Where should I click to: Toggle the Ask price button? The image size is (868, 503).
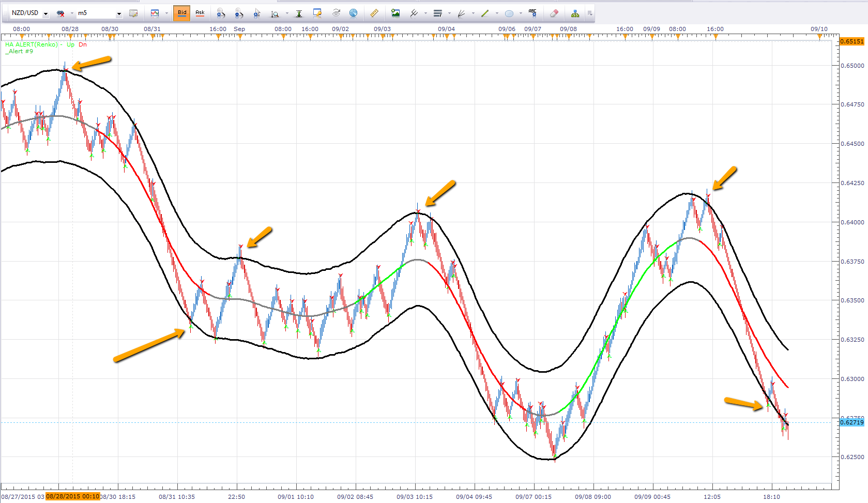click(x=200, y=13)
